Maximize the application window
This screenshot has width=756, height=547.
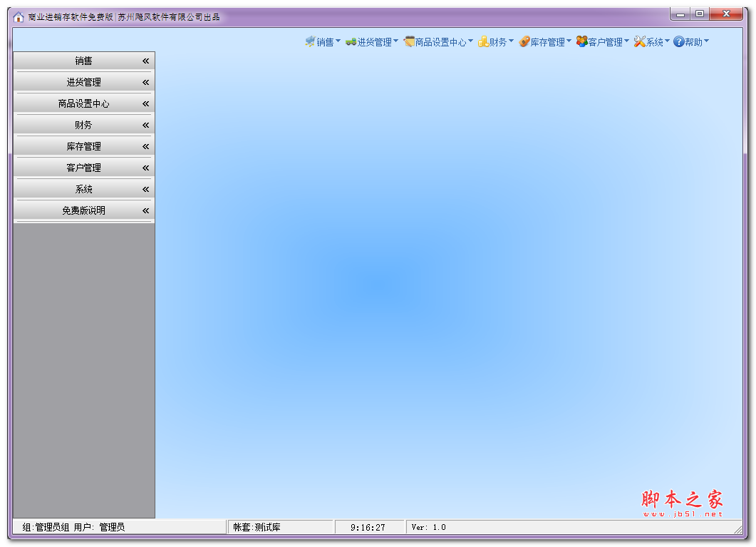[700, 14]
